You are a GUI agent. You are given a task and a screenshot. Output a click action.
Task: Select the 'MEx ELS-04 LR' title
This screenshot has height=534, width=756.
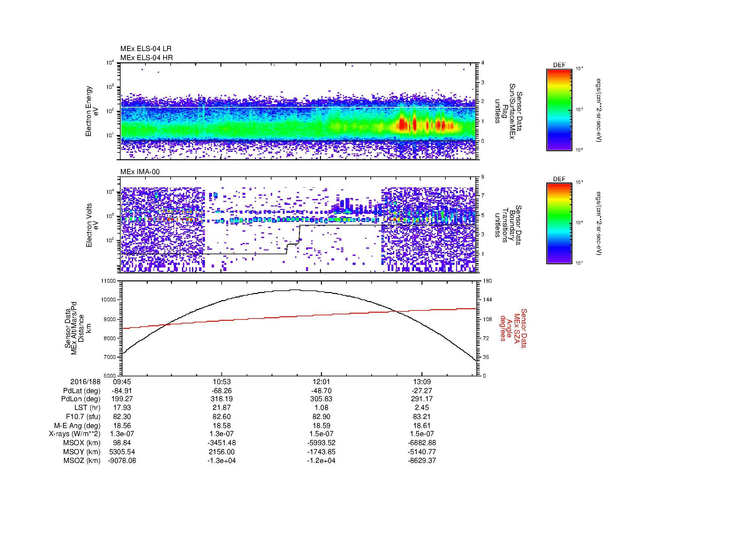pos(145,49)
